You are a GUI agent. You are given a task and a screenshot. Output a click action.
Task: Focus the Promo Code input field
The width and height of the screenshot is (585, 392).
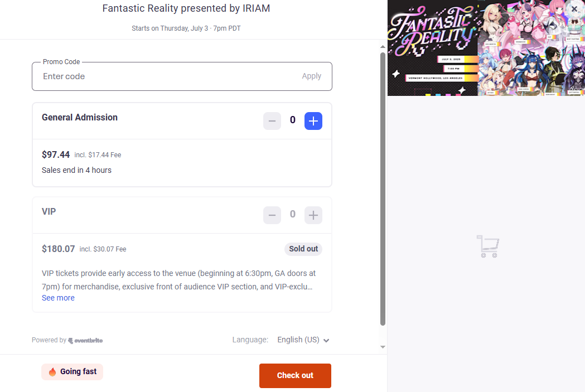[167, 76]
